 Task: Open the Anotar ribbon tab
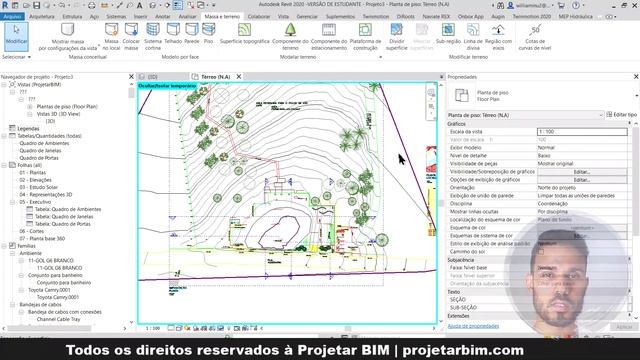[x=162, y=17]
